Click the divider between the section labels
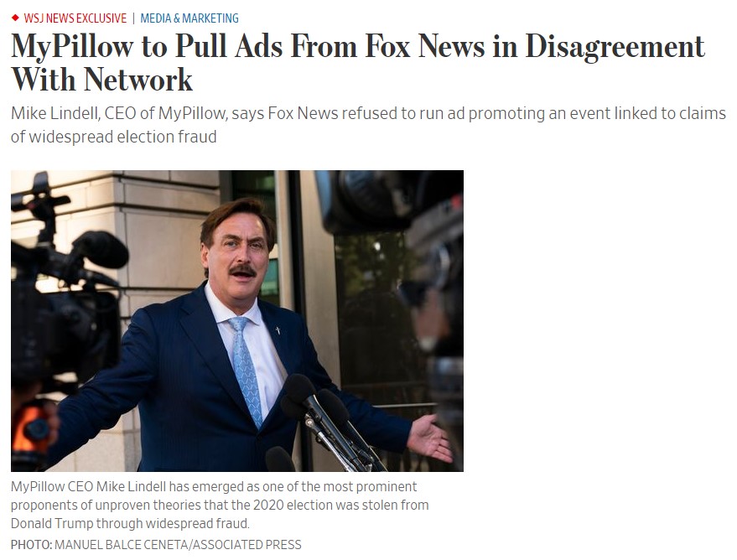The image size is (737, 560). [x=133, y=18]
